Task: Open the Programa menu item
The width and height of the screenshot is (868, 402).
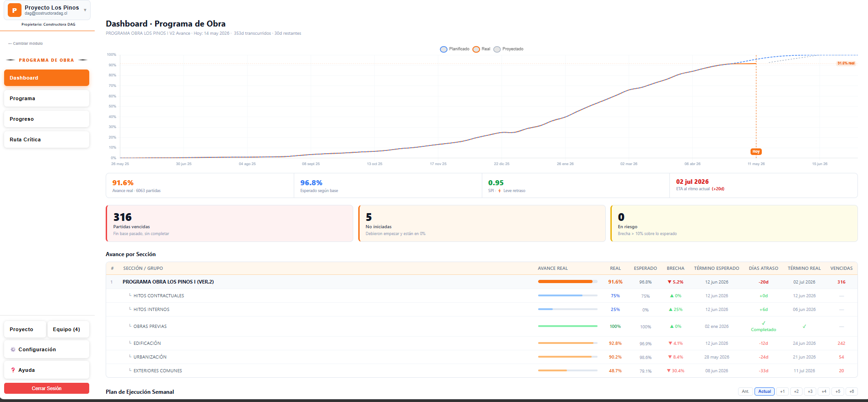Action: 47,98
